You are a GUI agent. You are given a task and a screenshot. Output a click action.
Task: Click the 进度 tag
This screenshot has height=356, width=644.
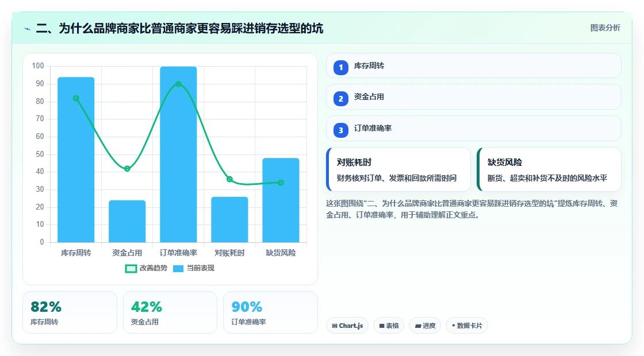pos(425,326)
